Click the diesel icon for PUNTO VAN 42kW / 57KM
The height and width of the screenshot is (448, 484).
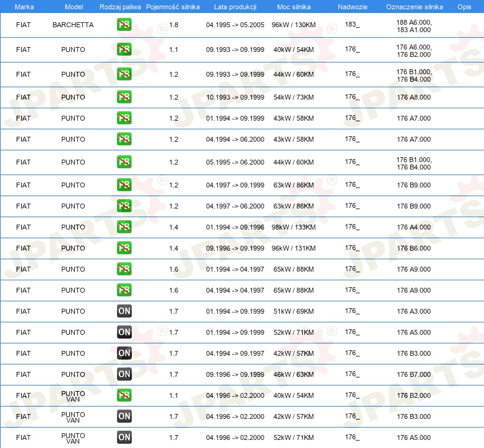(x=124, y=416)
